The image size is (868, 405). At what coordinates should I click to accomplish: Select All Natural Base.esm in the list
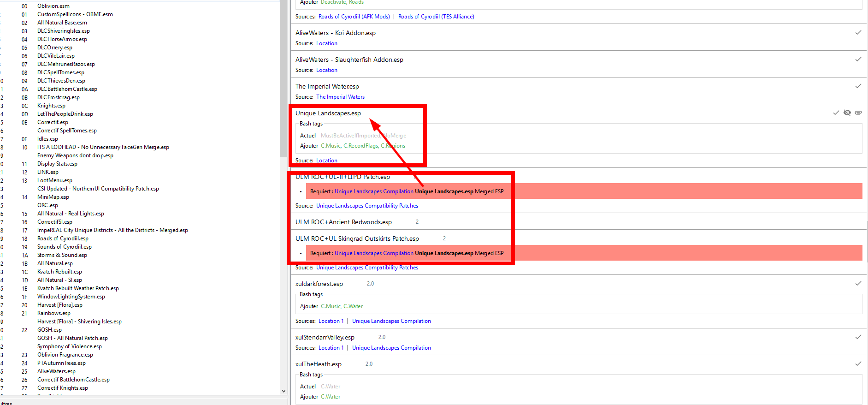(62, 23)
